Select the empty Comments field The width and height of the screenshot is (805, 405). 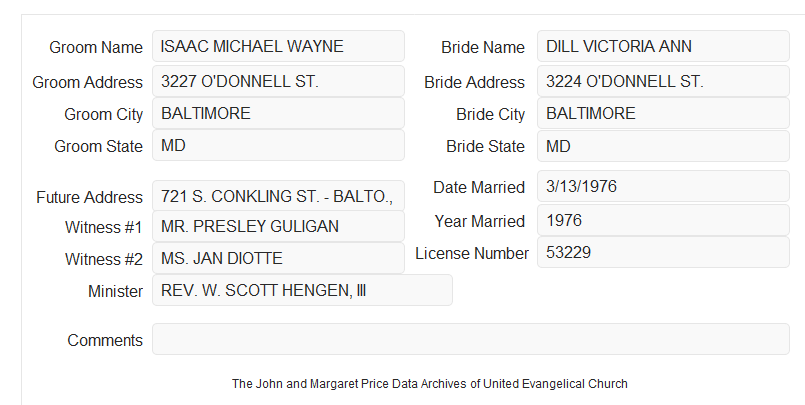click(x=471, y=339)
